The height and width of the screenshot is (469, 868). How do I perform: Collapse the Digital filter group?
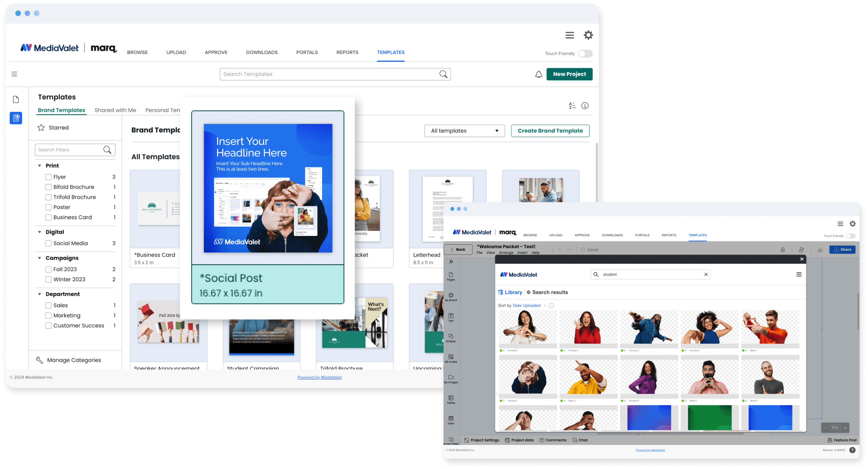point(39,232)
